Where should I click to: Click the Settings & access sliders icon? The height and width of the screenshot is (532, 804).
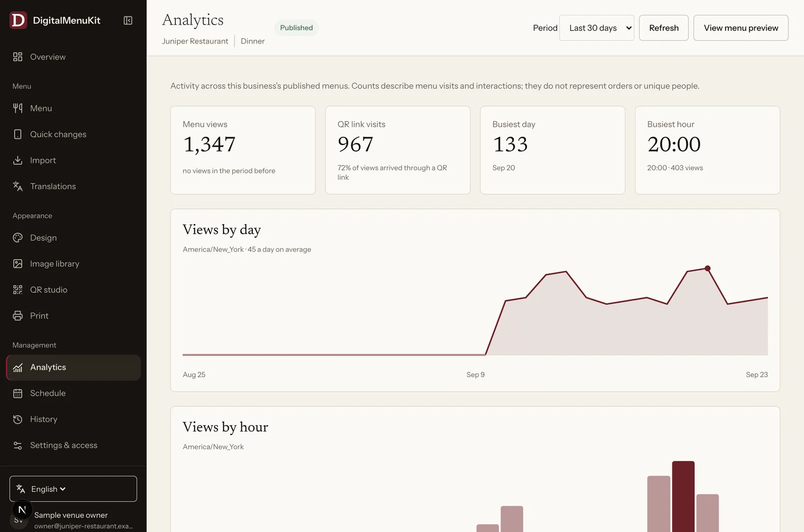click(x=18, y=446)
